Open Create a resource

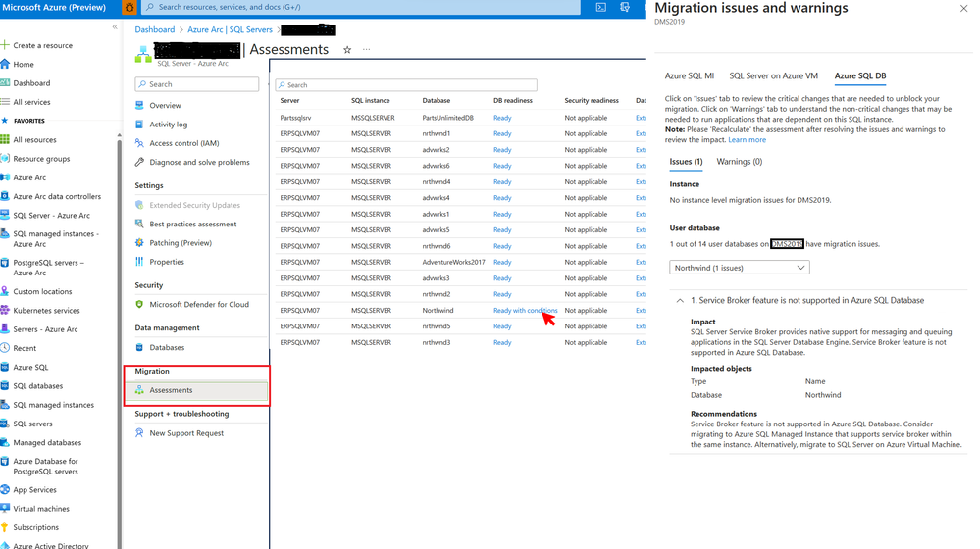tap(42, 46)
